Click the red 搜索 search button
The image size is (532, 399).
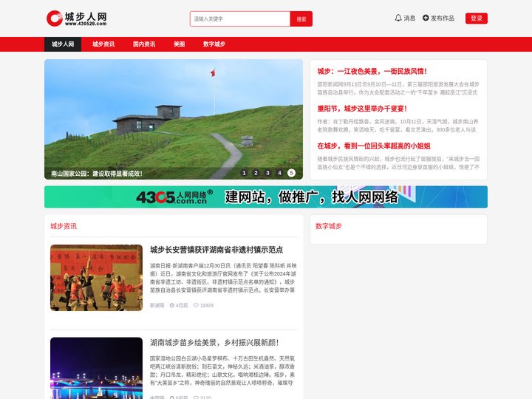coord(301,19)
